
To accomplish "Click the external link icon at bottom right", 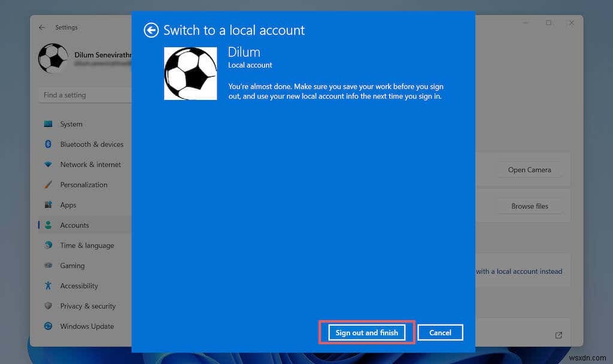I will tap(559, 335).
